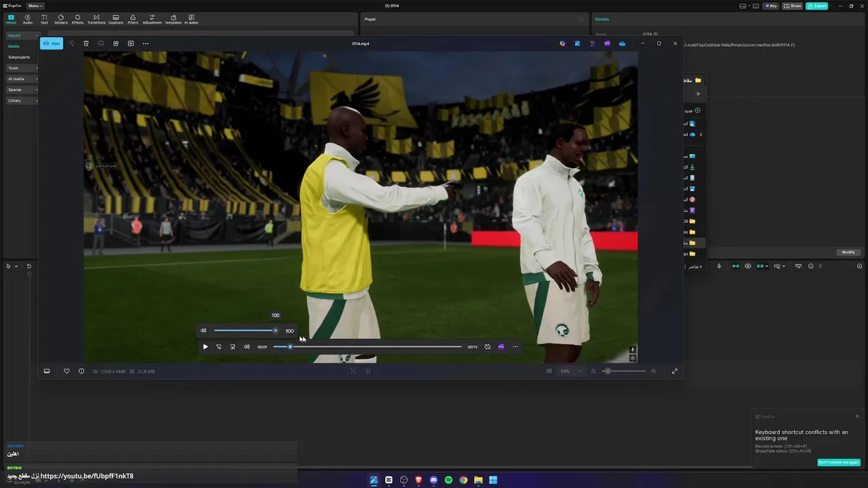Click the Export button

click(817, 5)
